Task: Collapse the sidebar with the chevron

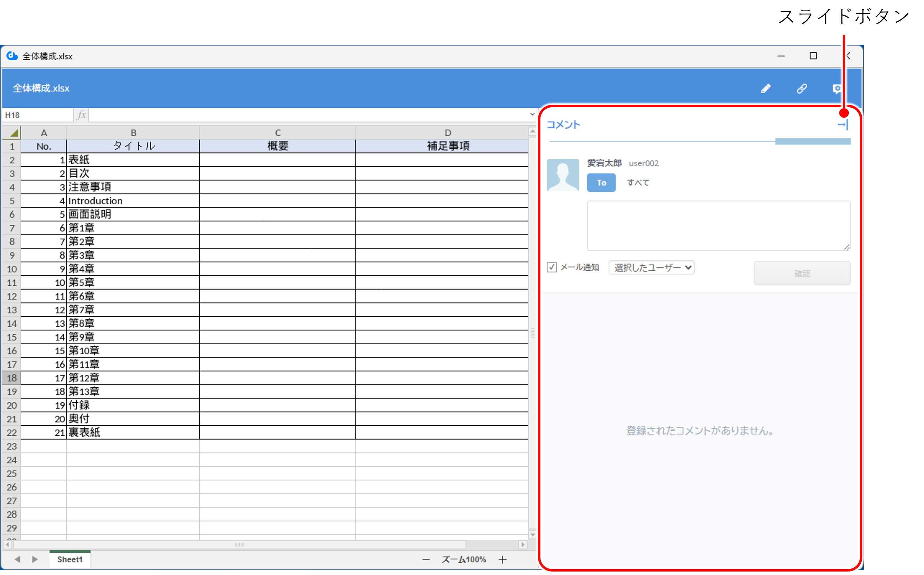Action: (x=849, y=56)
